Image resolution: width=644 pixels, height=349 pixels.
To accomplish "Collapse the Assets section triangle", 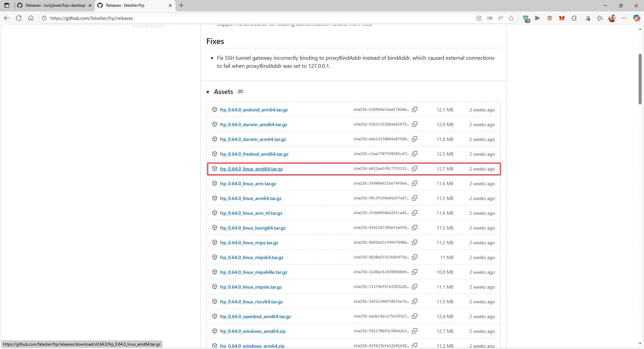I will click(x=208, y=92).
